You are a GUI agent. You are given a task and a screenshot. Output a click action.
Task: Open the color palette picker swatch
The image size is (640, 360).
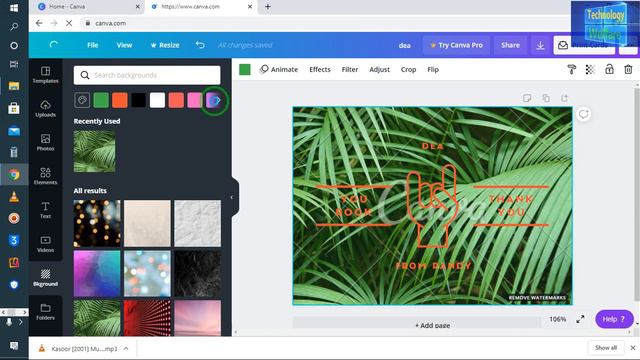pos(82,100)
